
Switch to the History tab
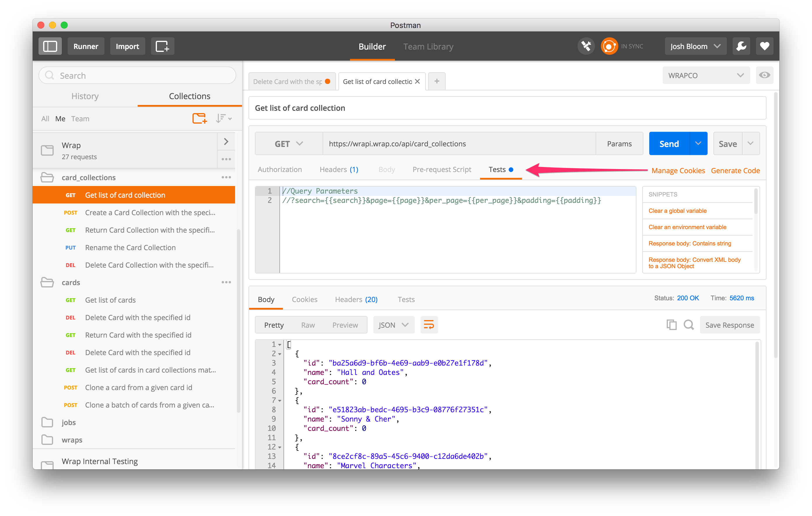pos(85,96)
